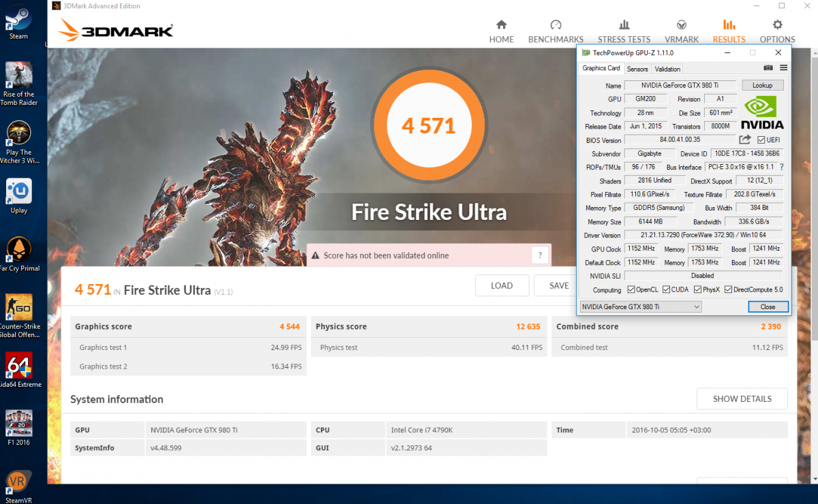
Task: Open 3DMark Benchmarks section
Action: [x=556, y=31]
